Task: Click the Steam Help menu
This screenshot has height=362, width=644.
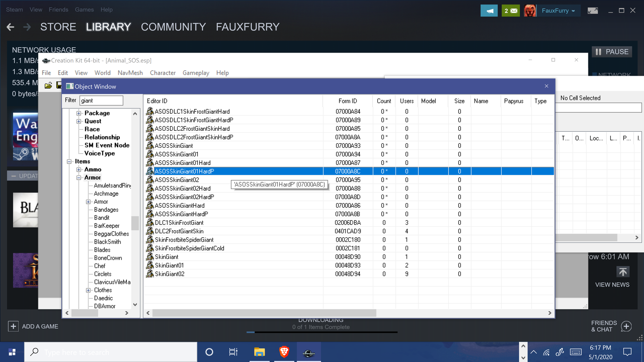Action: point(106,10)
